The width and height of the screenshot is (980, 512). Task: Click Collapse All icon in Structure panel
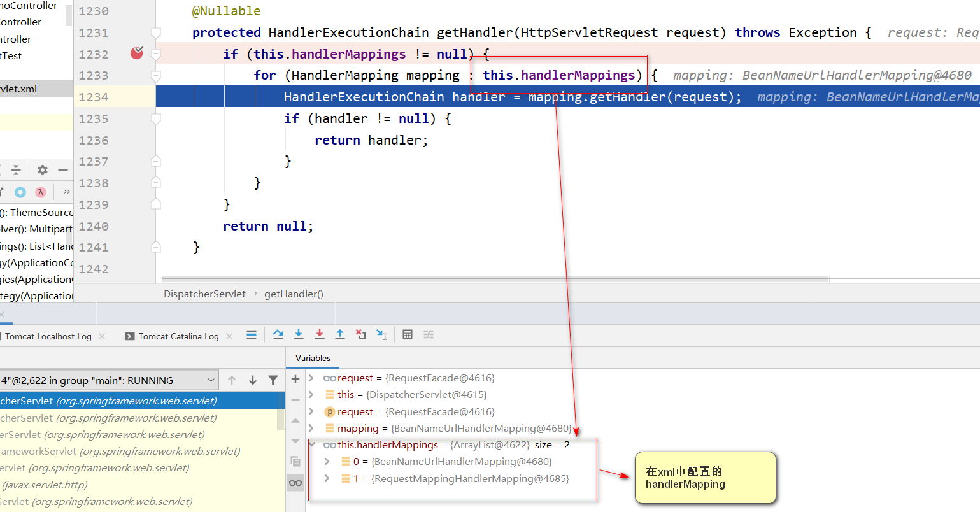point(16,170)
